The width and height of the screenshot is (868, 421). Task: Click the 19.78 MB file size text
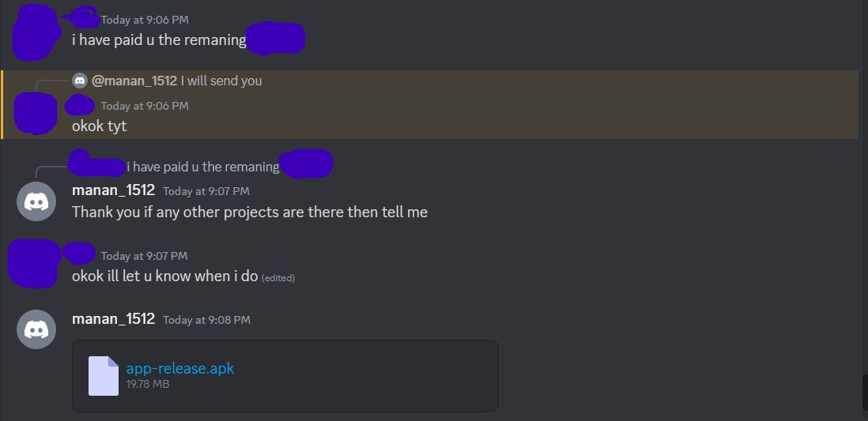tap(148, 384)
